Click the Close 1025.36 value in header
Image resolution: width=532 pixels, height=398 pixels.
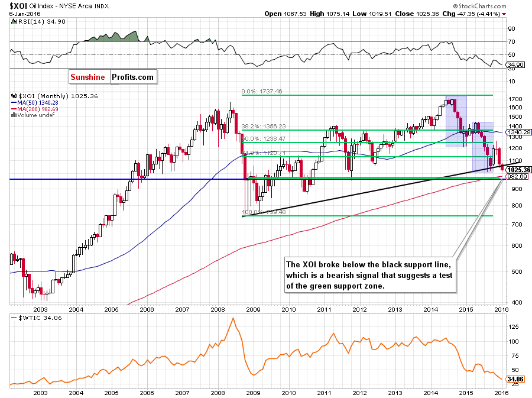click(417, 14)
